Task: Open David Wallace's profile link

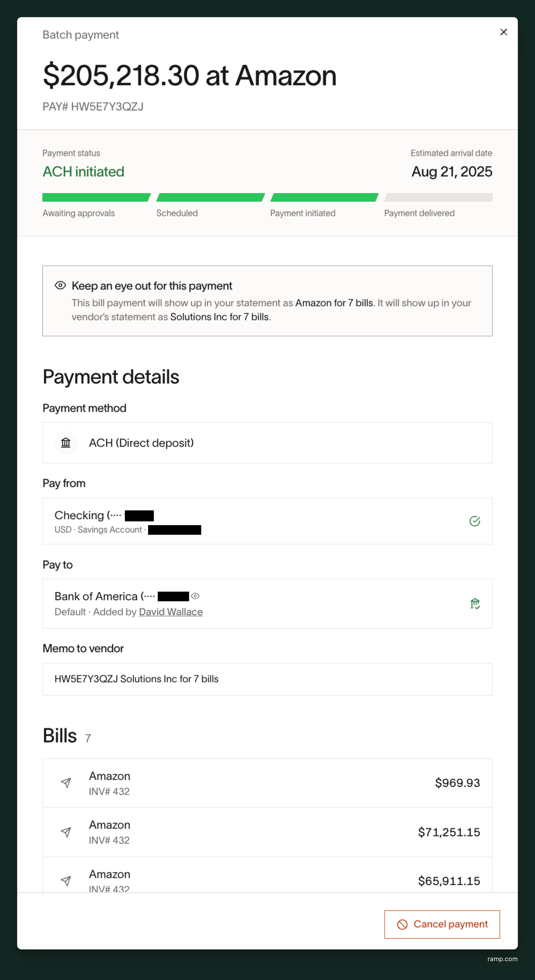Action: [x=170, y=612]
